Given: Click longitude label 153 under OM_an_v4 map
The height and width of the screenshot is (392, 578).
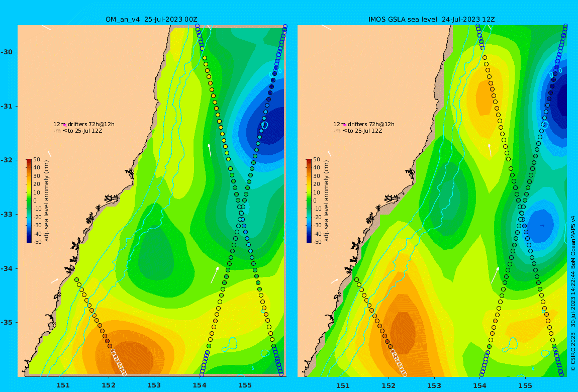Looking at the screenshot, I should click(x=154, y=385).
